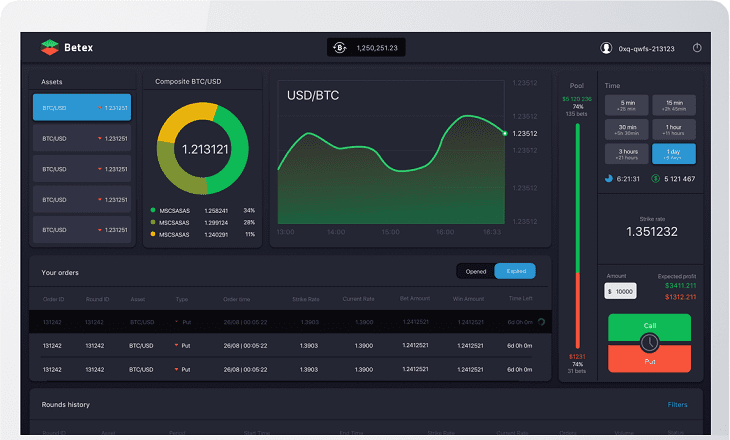Click the red expected profit $1312.211

pyautogui.click(x=680, y=297)
